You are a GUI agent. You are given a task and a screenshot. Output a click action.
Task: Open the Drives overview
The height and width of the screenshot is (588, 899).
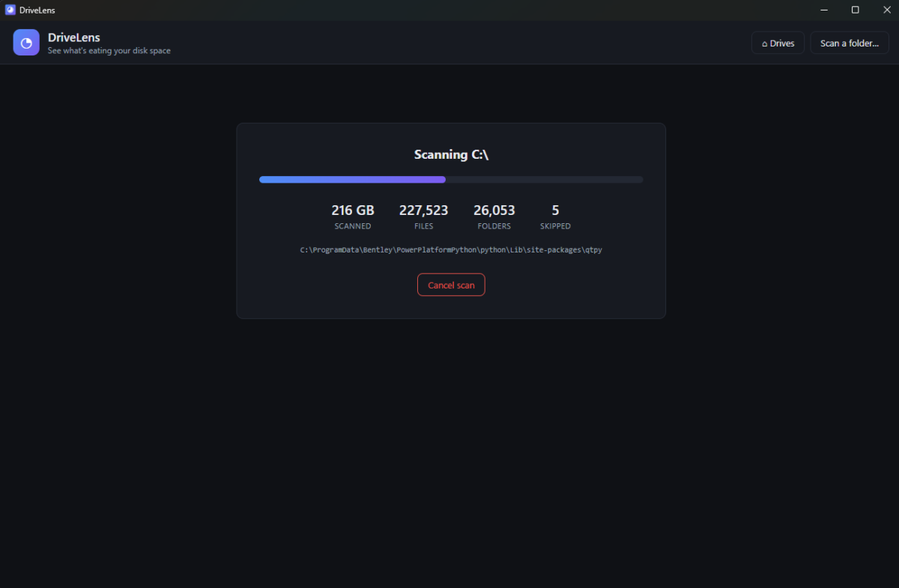click(778, 43)
